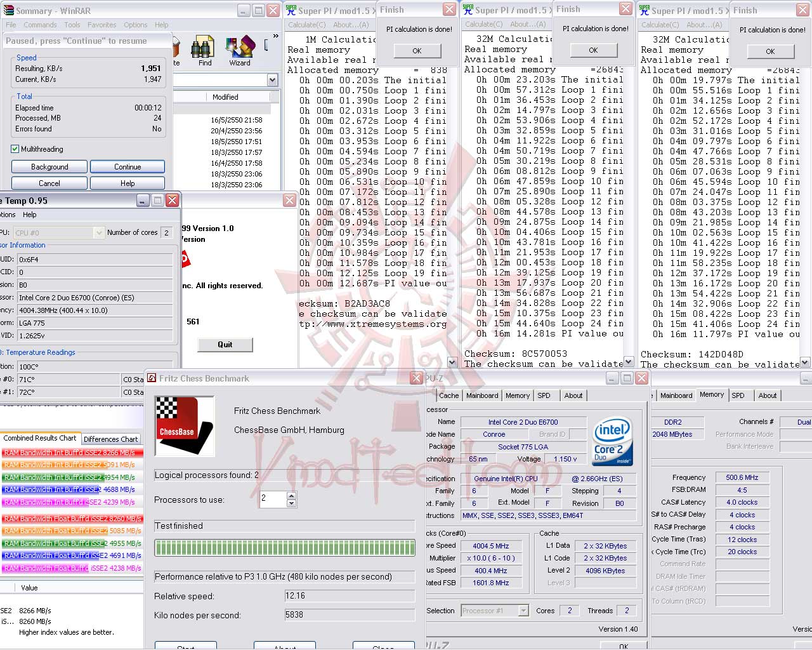Click the WinRAR title bar archive icon
This screenshot has height=650, width=812.
tap(8, 11)
